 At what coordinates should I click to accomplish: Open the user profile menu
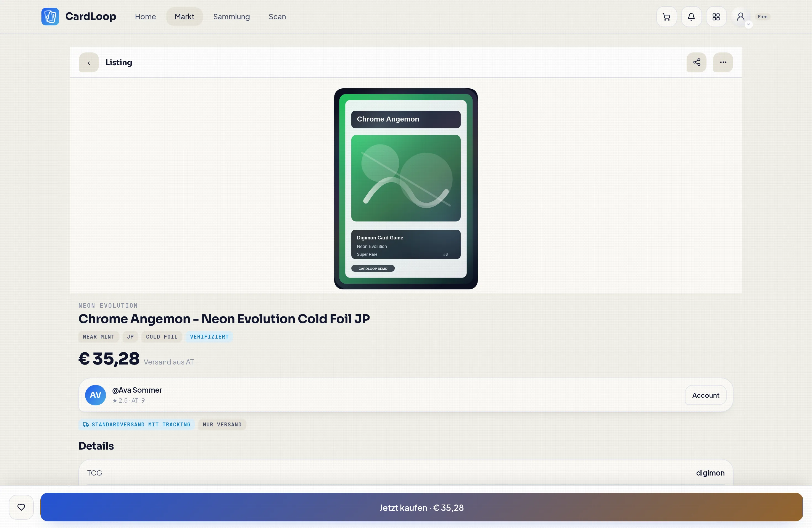coord(741,16)
